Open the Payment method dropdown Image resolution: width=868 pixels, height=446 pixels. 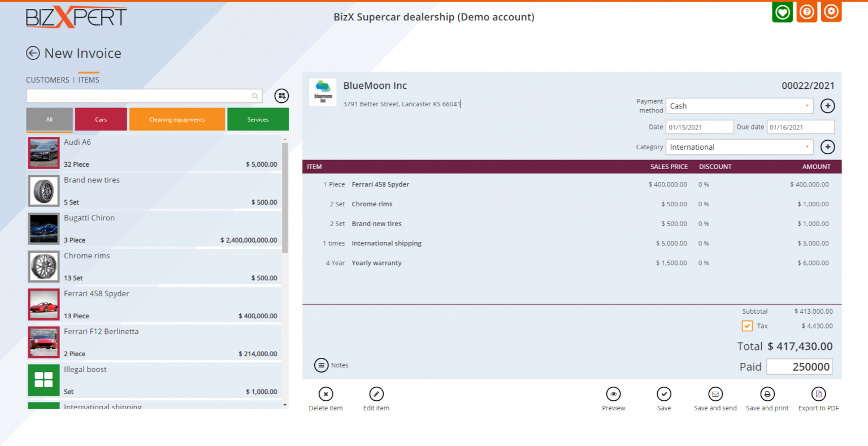point(739,106)
